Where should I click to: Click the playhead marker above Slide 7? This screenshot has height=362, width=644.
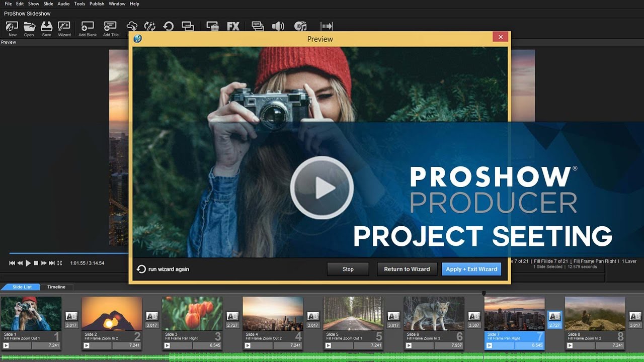[484, 293]
